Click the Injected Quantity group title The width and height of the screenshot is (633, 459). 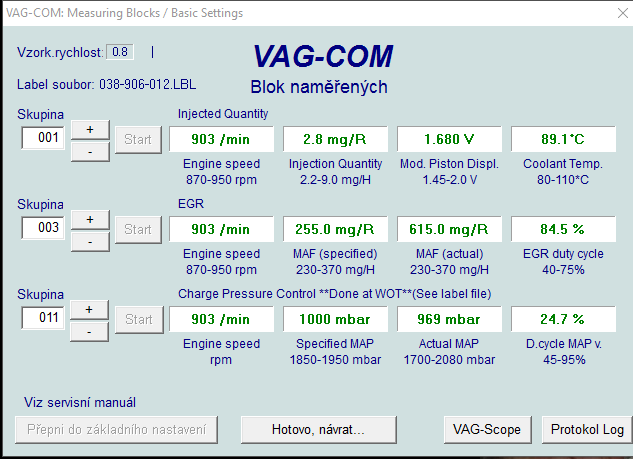tap(223, 114)
